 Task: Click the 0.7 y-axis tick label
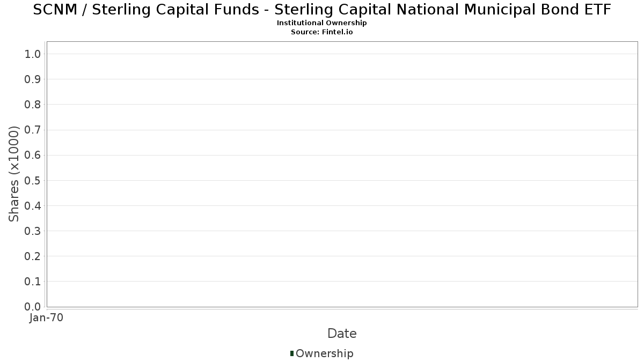click(x=33, y=130)
